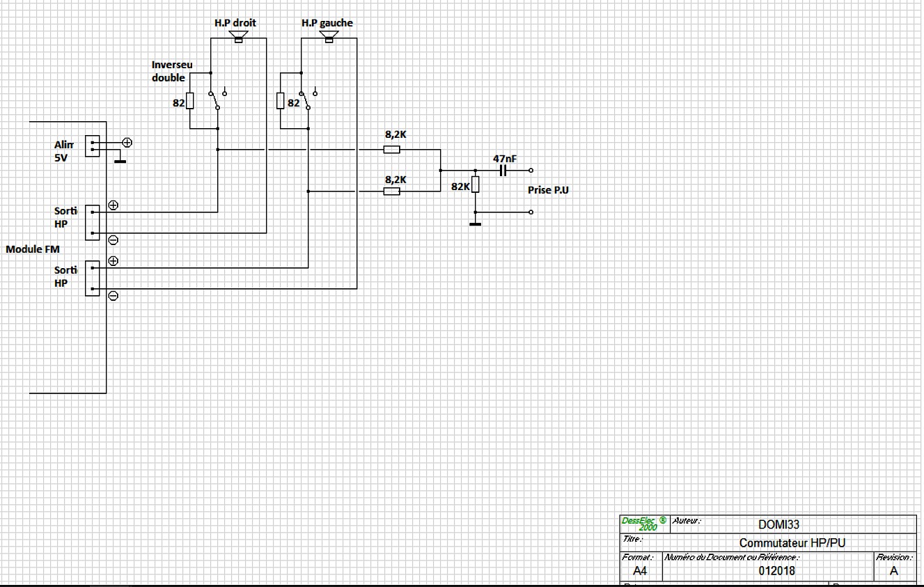
Task: Click the 82K resistor symbol
Action: click(x=476, y=185)
